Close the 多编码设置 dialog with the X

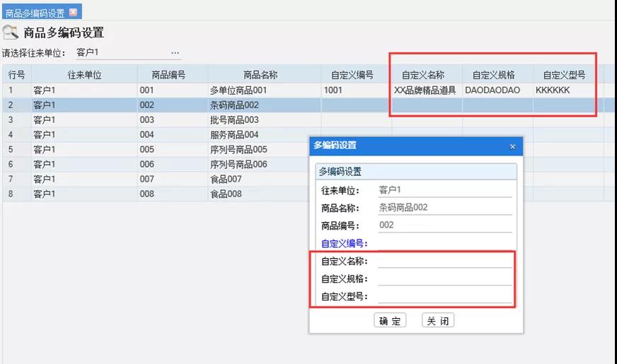click(x=512, y=146)
